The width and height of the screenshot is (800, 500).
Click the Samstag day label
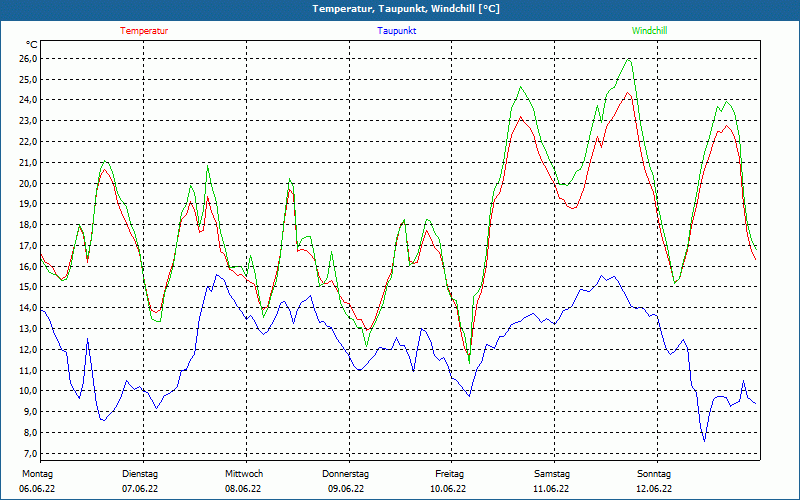552,474
